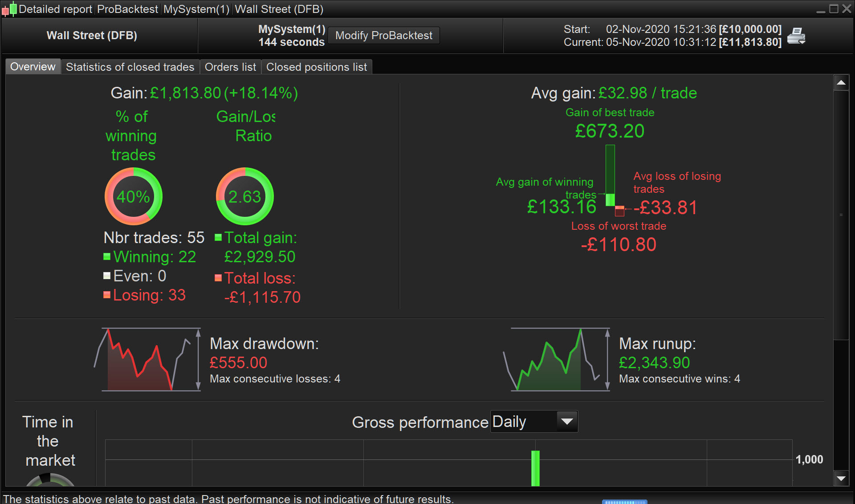Click the 2.63 gain/loss ratio donut chart

(244, 196)
